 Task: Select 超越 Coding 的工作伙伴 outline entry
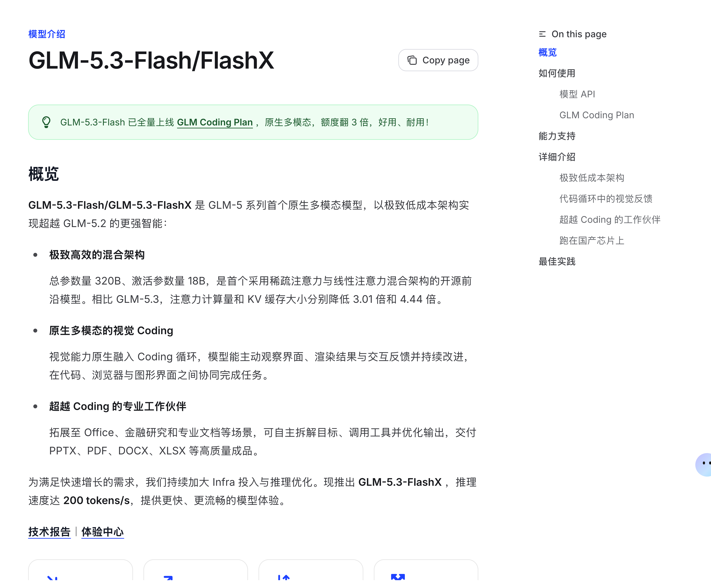[610, 220]
